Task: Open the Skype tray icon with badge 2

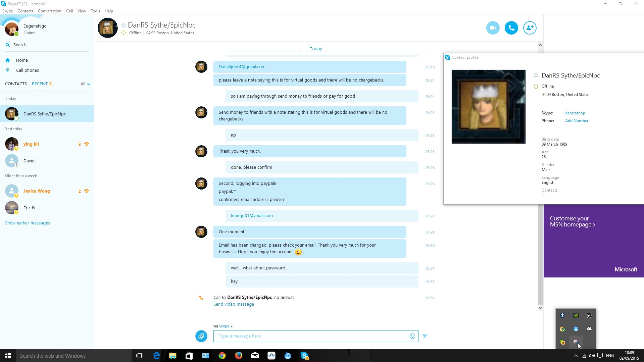Action: pos(562,342)
